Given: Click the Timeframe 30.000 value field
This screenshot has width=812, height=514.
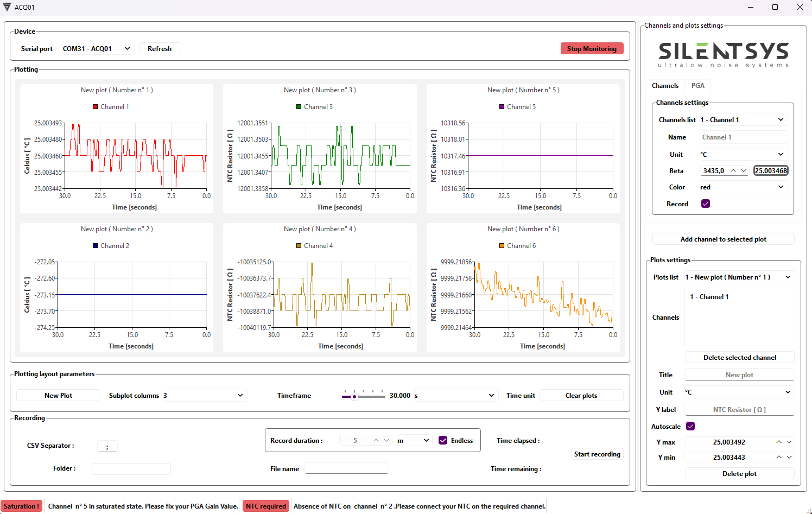Looking at the screenshot, I should (x=399, y=395).
